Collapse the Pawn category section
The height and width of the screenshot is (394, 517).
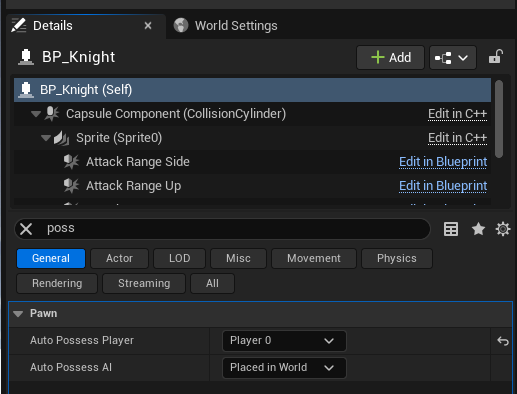click(18, 314)
